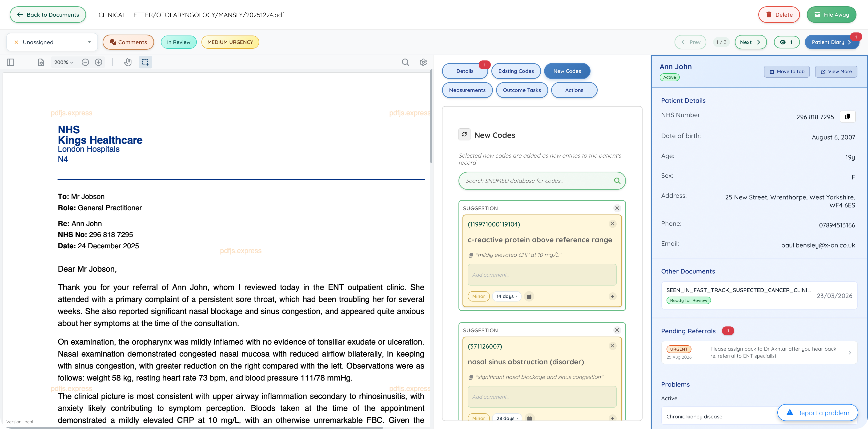Viewport: 868px width, 429px height.
Task: Report a problem
Action: point(817,413)
